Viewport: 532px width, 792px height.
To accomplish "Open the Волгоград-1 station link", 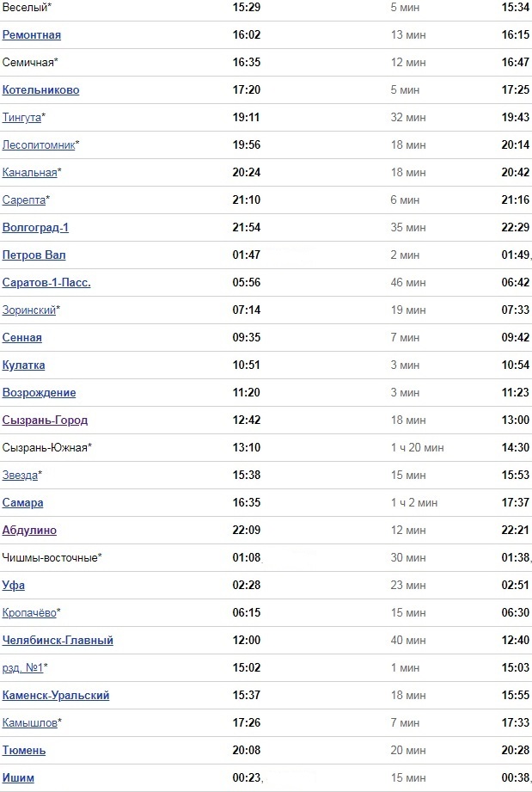I will click(35, 228).
